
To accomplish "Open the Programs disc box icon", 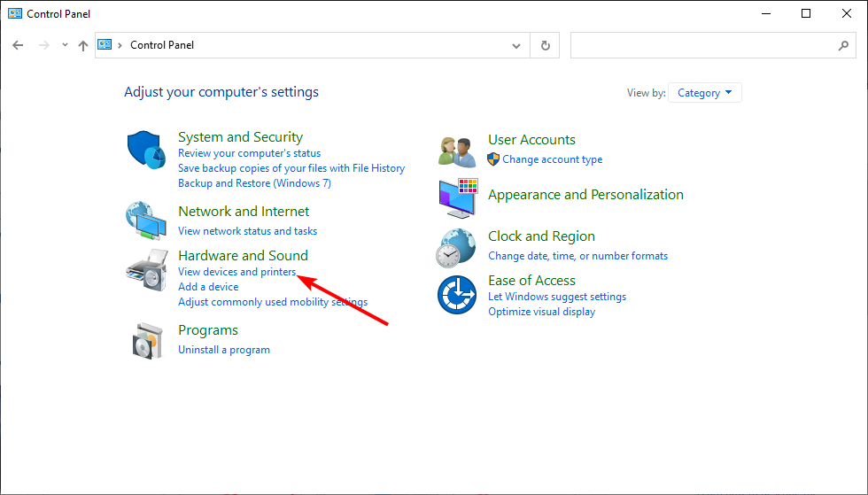I will (146, 339).
